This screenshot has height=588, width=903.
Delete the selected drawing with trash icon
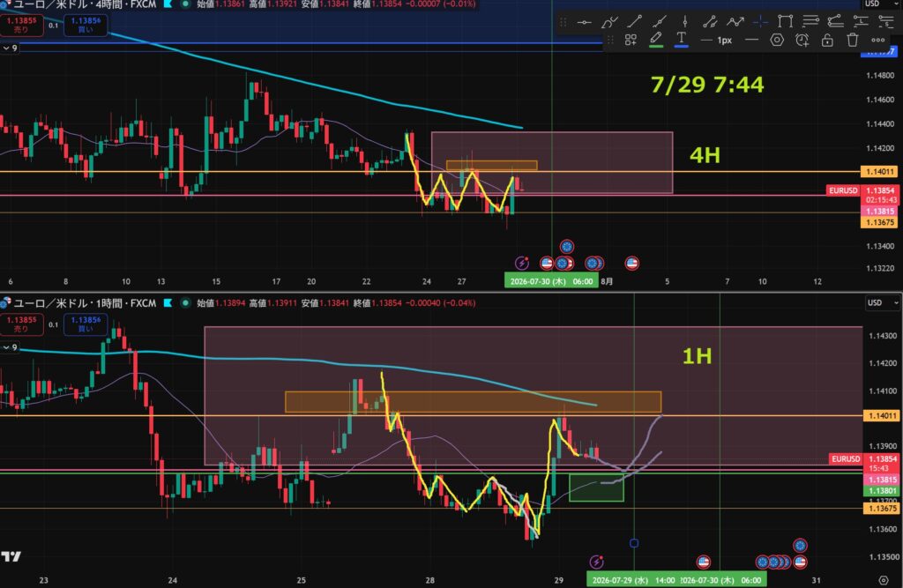[853, 40]
